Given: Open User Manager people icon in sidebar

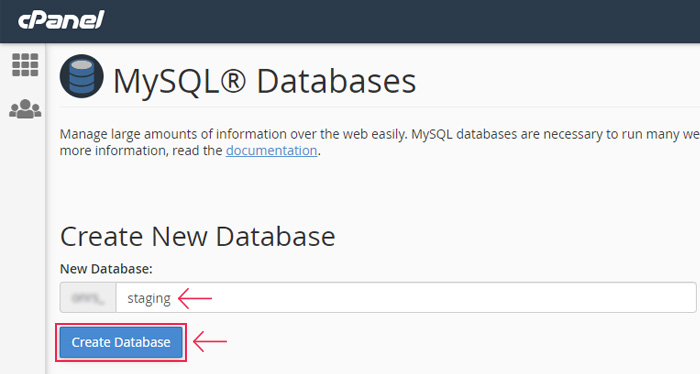Looking at the screenshot, I should pyautogui.click(x=25, y=108).
